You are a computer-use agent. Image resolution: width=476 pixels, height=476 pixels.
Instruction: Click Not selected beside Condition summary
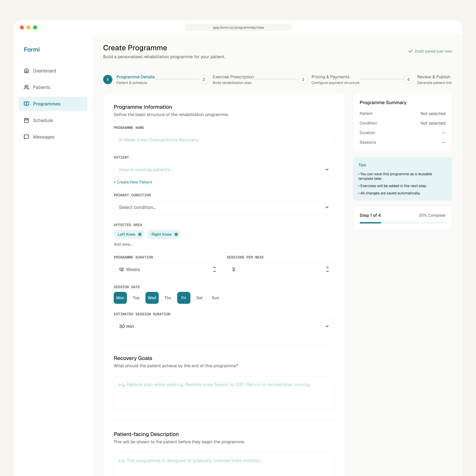pyautogui.click(x=433, y=123)
